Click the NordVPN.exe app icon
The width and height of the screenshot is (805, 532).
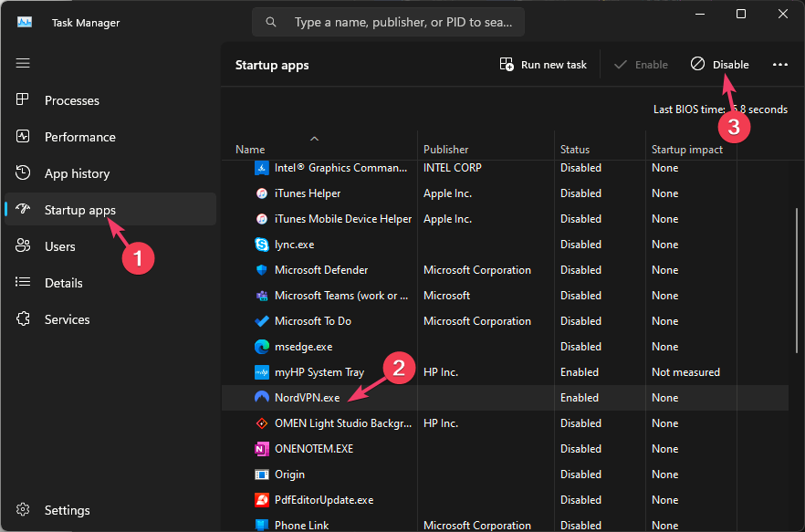pos(262,398)
